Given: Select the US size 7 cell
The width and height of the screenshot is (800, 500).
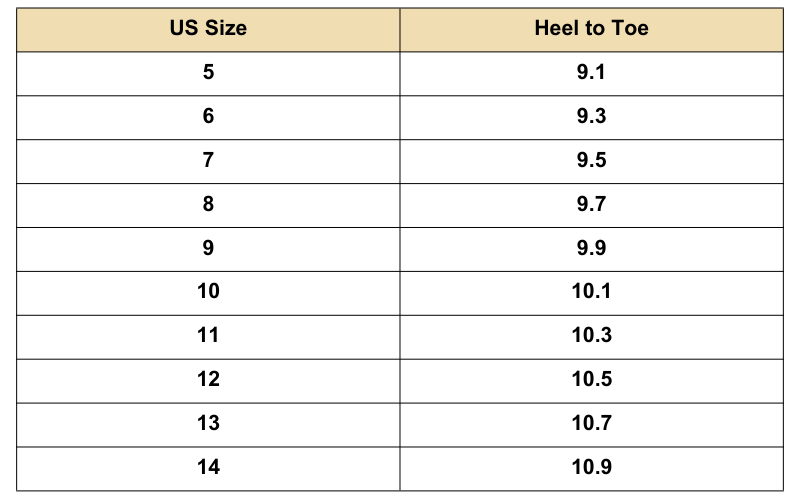Looking at the screenshot, I should 208,160.
